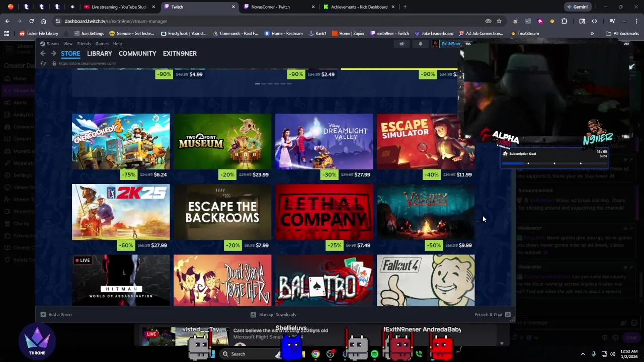Viewport: 644px width, 362px height.
Task: Click the taskbar microphone icon
Action: pyautogui.click(x=594, y=354)
